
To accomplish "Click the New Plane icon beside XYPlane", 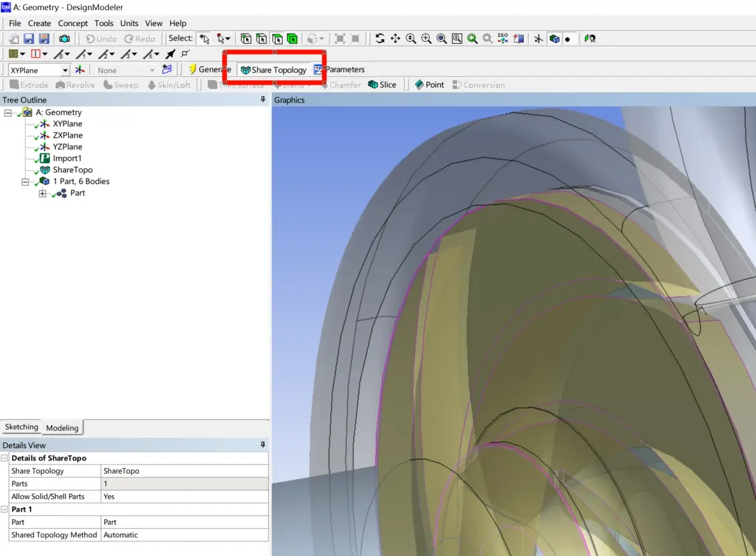I will pos(80,70).
